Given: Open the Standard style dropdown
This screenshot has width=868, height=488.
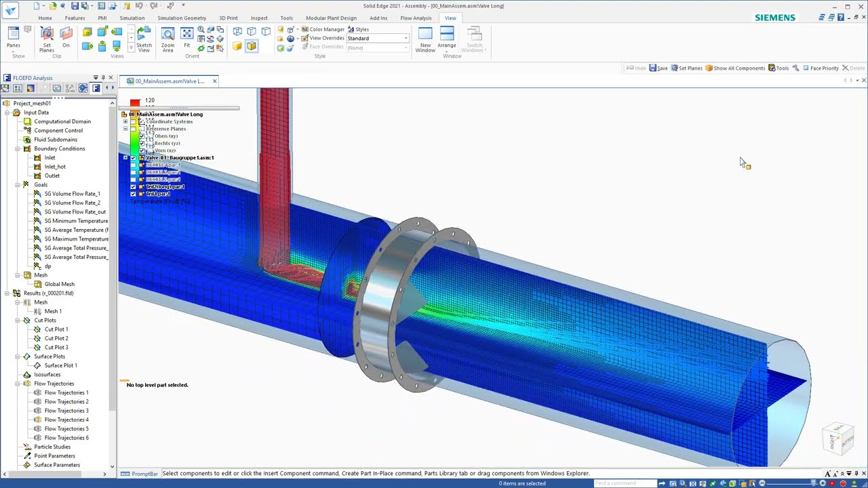Looking at the screenshot, I should pos(378,38).
